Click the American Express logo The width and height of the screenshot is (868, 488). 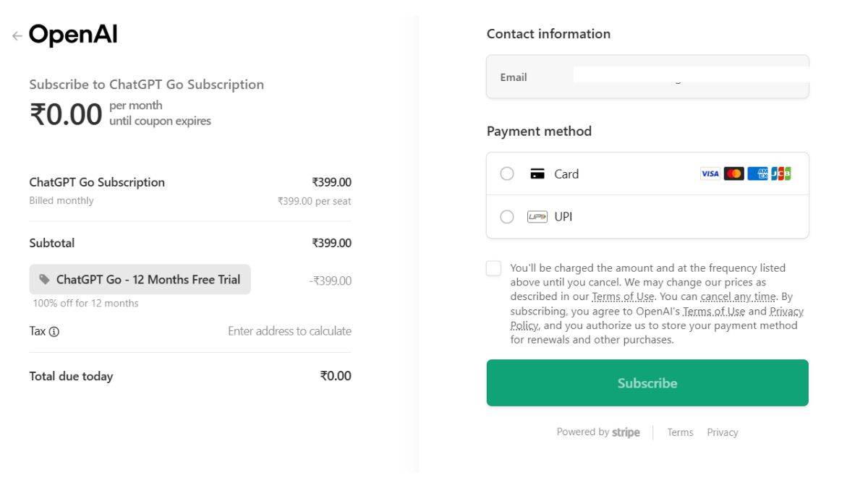click(x=757, y=174)
